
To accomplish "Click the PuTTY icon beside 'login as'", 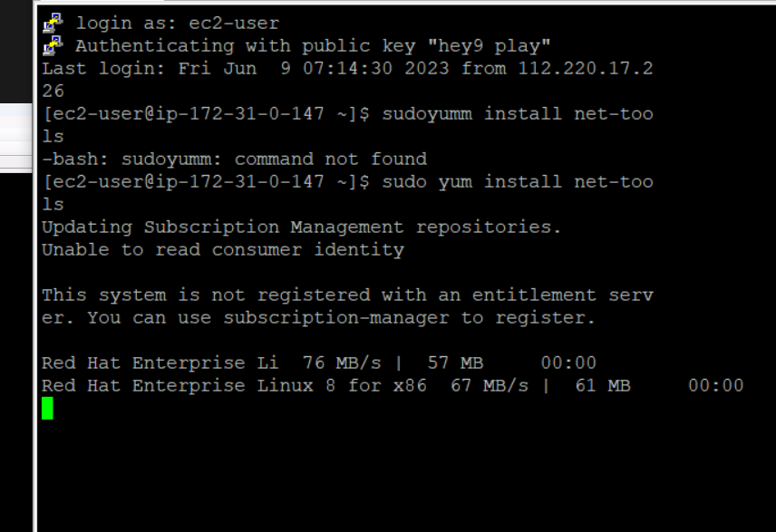I will click(53, 24).
